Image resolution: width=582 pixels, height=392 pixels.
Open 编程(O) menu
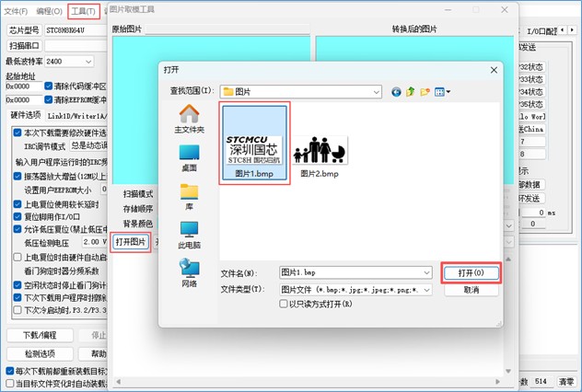point(49,11)
